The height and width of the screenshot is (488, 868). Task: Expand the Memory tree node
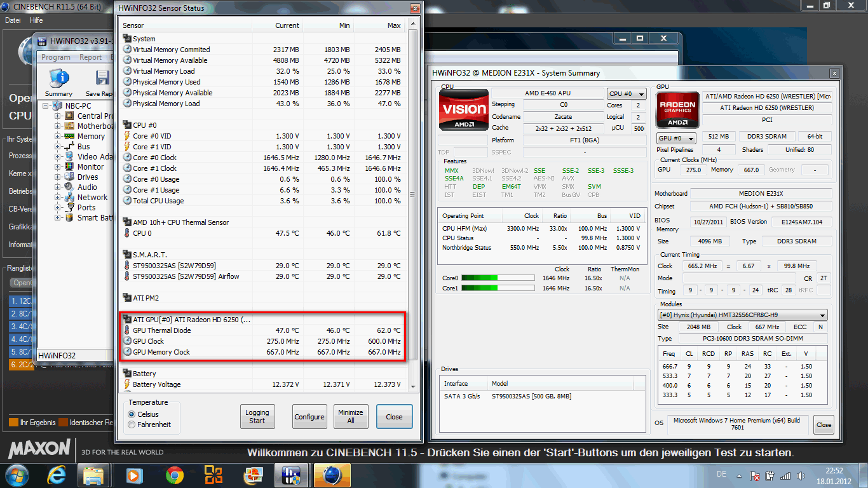pyautogui.click(x=58, y=137)
